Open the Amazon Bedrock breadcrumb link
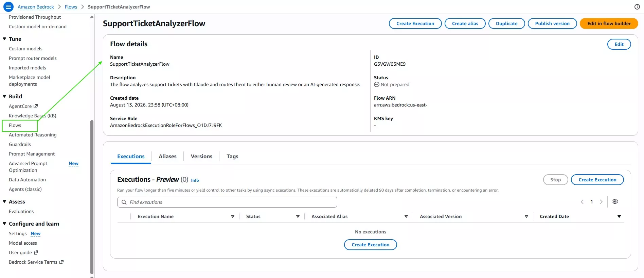644x278 pixels. click(36, 7)
